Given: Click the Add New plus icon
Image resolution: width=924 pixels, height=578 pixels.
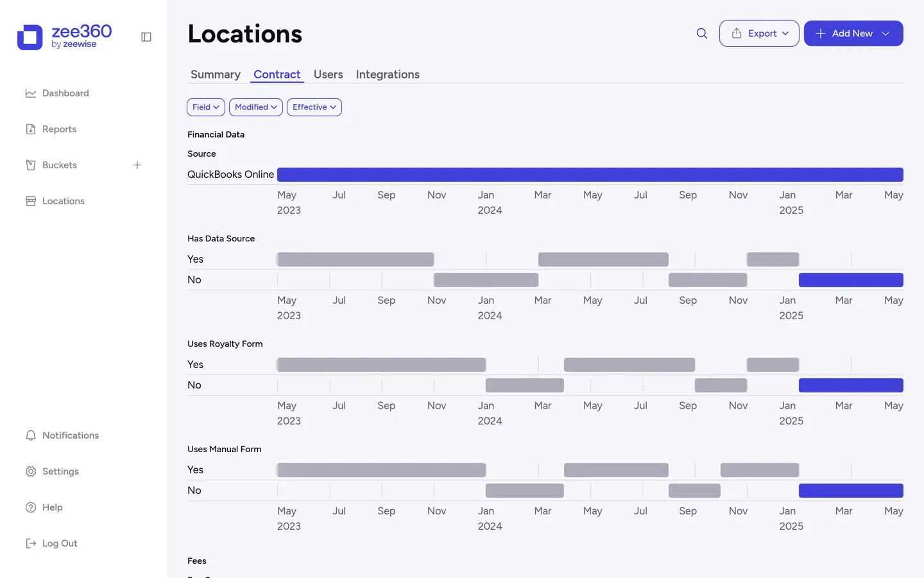Looking at the screenshot, I should point(820,33).
